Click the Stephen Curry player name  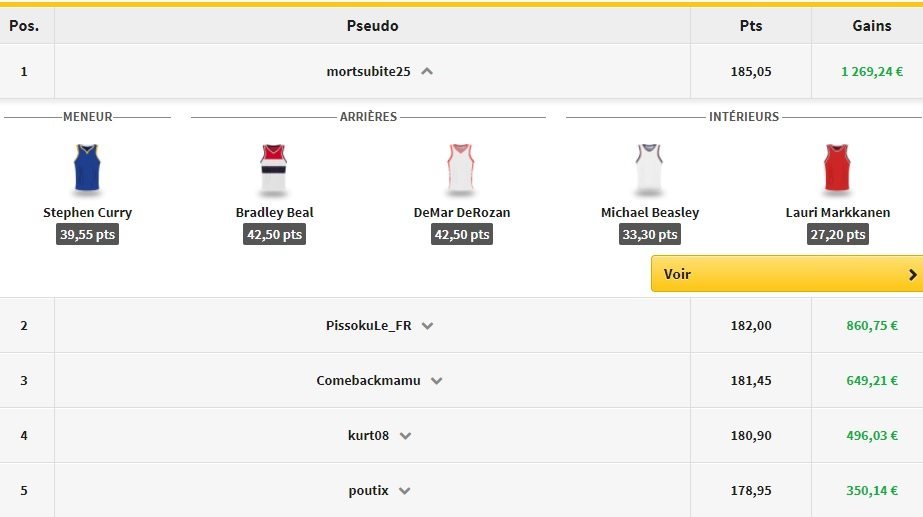(88, 213)
